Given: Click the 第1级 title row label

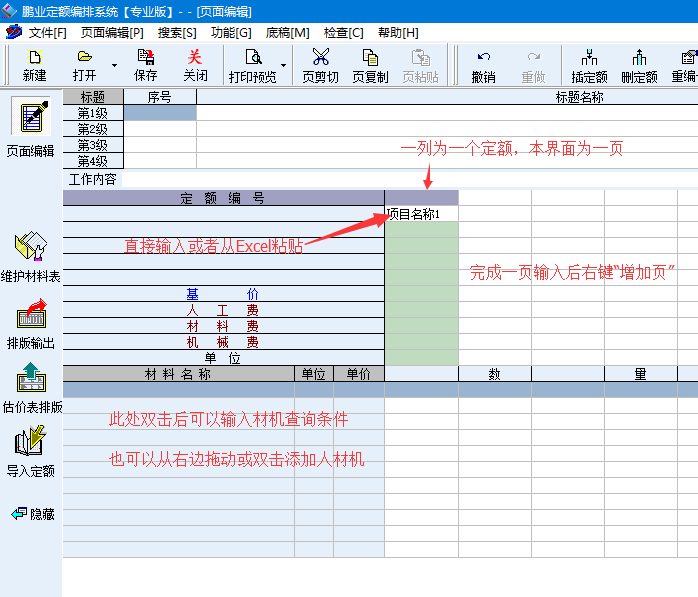Looking at the screenshot, I should [93, 113].
